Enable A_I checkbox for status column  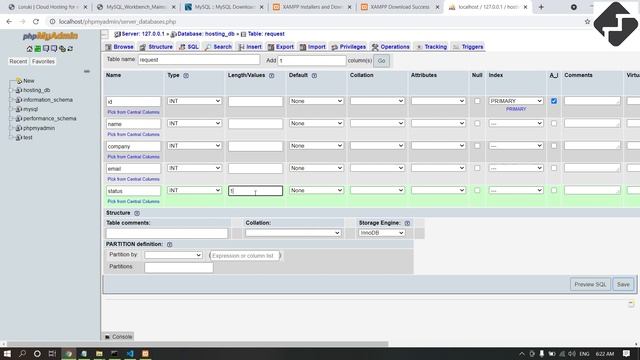(x=554, y=190)
